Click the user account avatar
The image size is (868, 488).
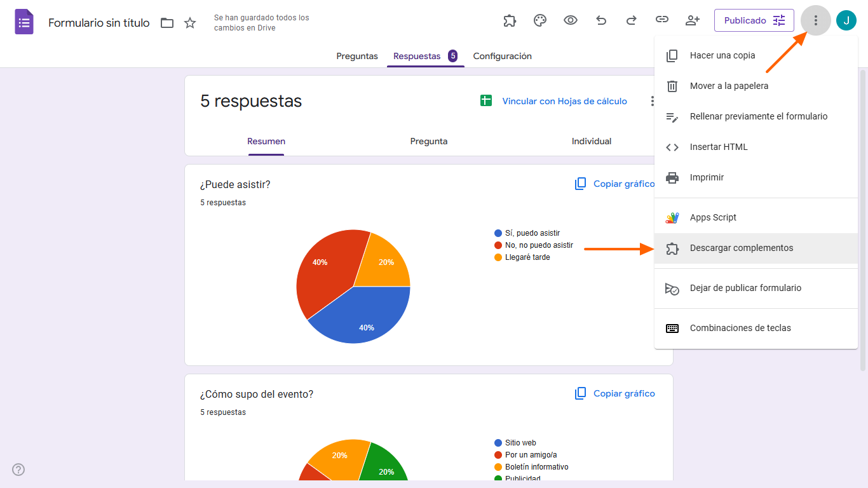pyautogui.click(x=846, y=20)
